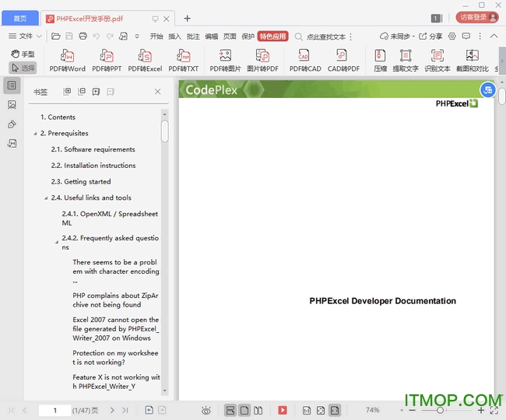Open the 文件 menu dropdown
This screenshot has height=420, width=506.
pyautogui.click(x=25, y=36)
